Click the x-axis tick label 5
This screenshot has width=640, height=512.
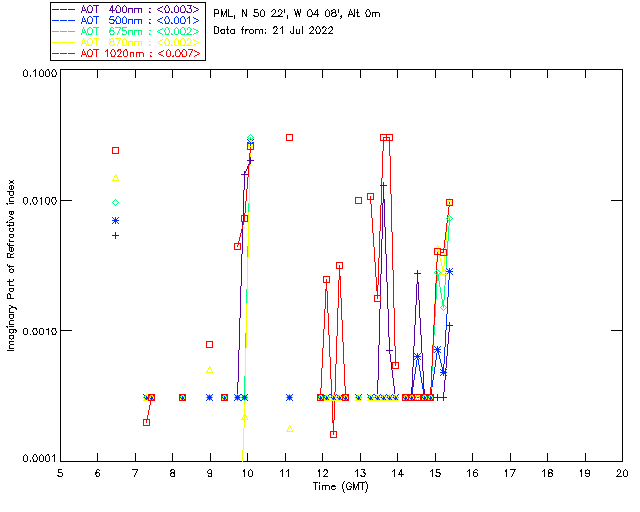coord(60,473)
